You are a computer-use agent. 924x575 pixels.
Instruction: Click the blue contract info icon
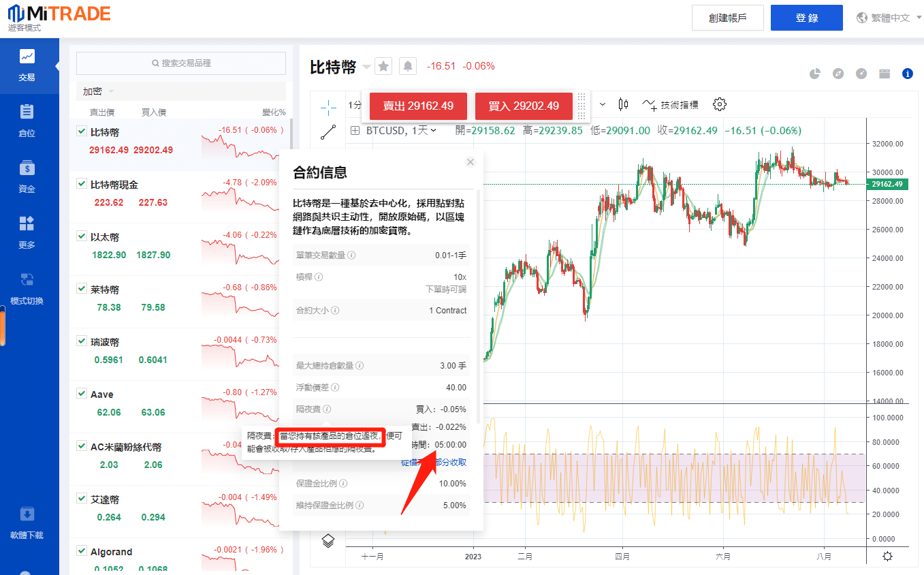pyautogui.click(x=908, y=74)
